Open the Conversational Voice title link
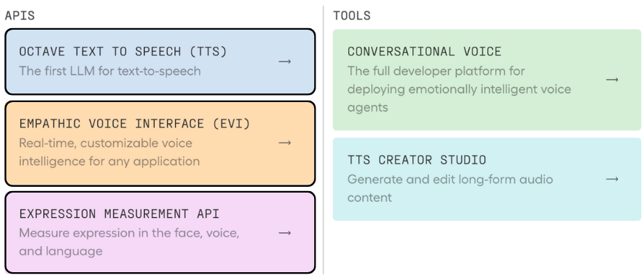This screenshot has width=644, height=278. point(424,51)
